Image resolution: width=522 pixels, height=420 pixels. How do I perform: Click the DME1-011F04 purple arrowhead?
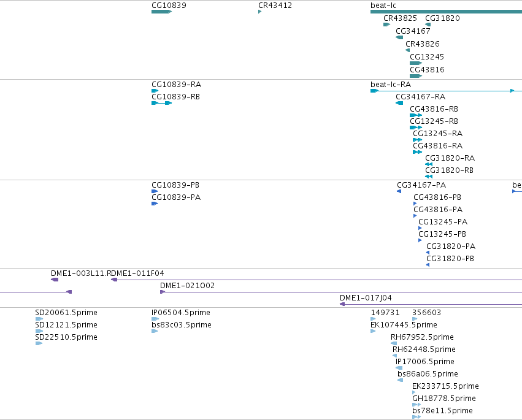tap(114, 280)
